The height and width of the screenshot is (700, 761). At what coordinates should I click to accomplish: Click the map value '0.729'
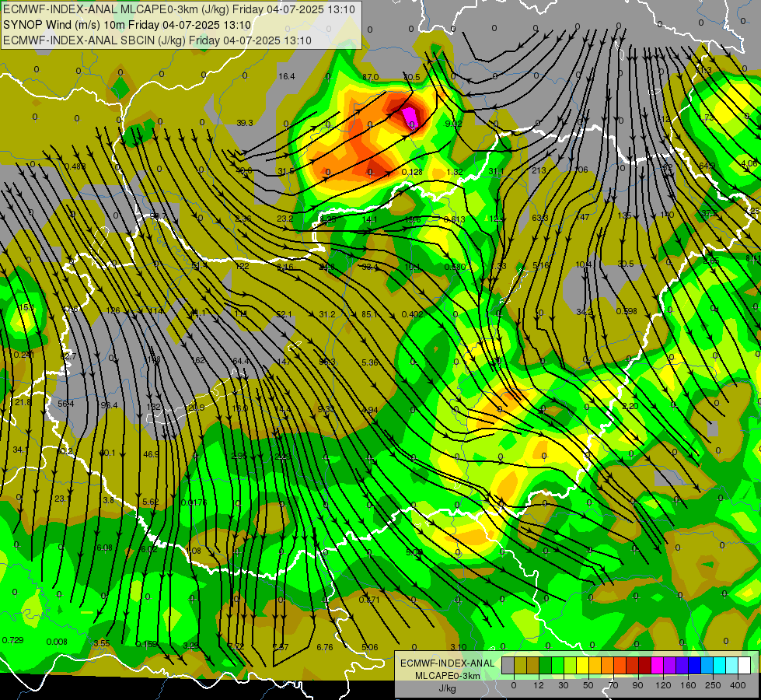coord(12,640)
